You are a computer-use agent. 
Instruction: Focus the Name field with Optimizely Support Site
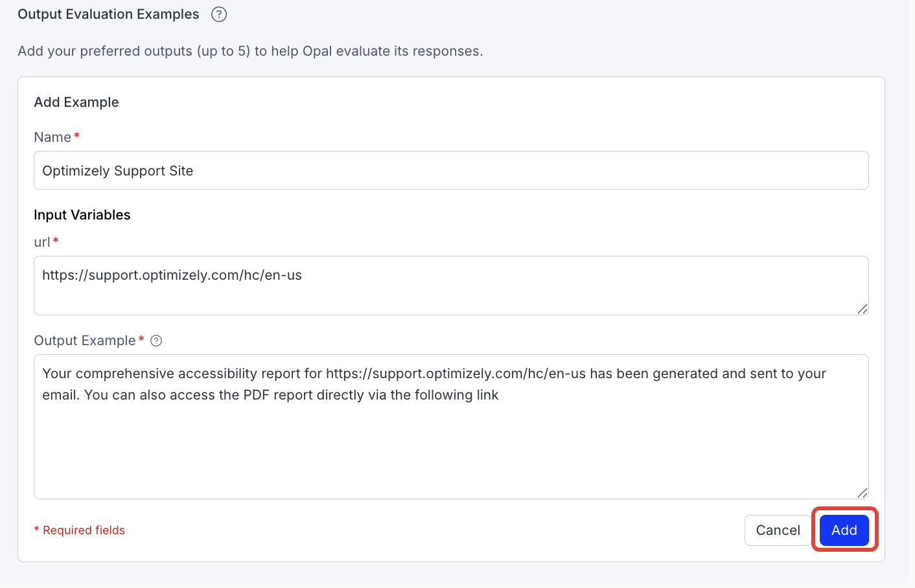(x=451, y=170)
